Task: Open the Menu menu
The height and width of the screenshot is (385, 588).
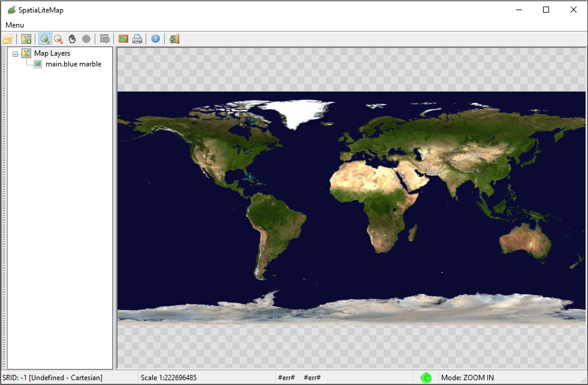Action: click(x=14, y=25)
